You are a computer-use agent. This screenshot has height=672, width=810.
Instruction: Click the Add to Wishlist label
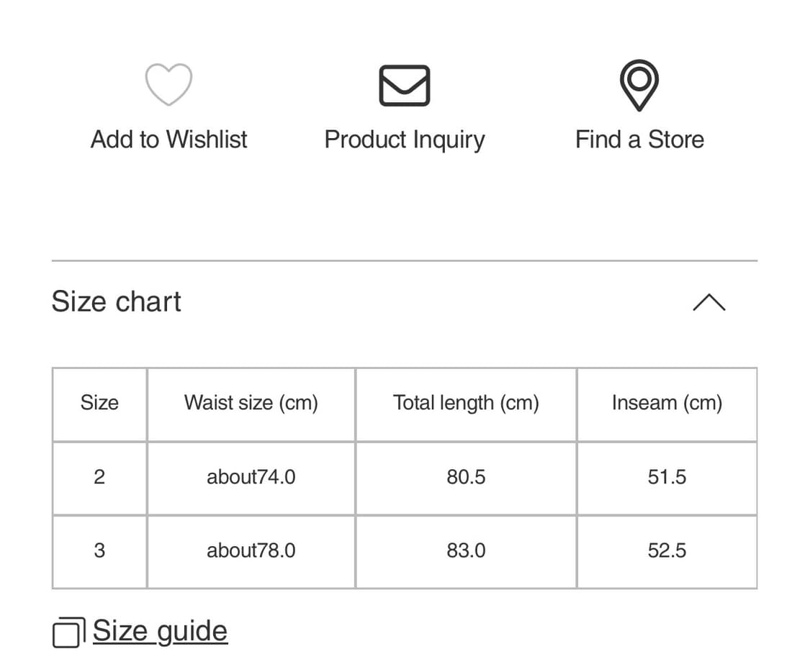coord(168,139)
